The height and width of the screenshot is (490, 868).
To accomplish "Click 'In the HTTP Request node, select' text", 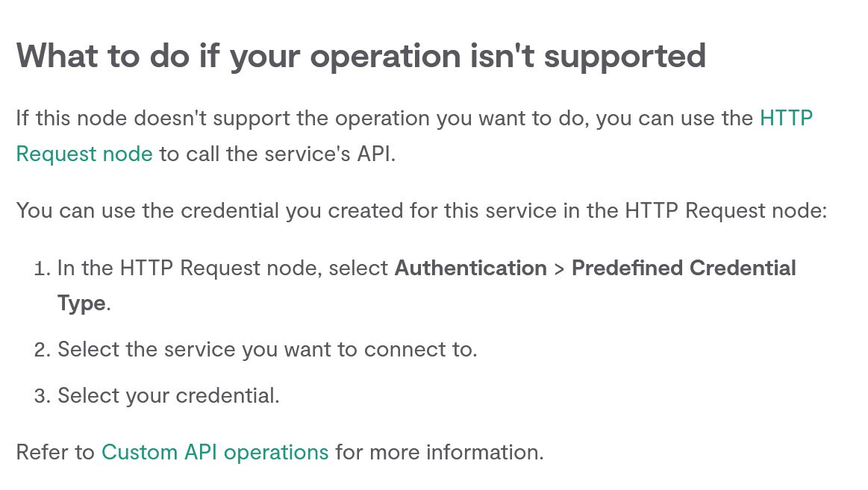I will coord(222,268).
